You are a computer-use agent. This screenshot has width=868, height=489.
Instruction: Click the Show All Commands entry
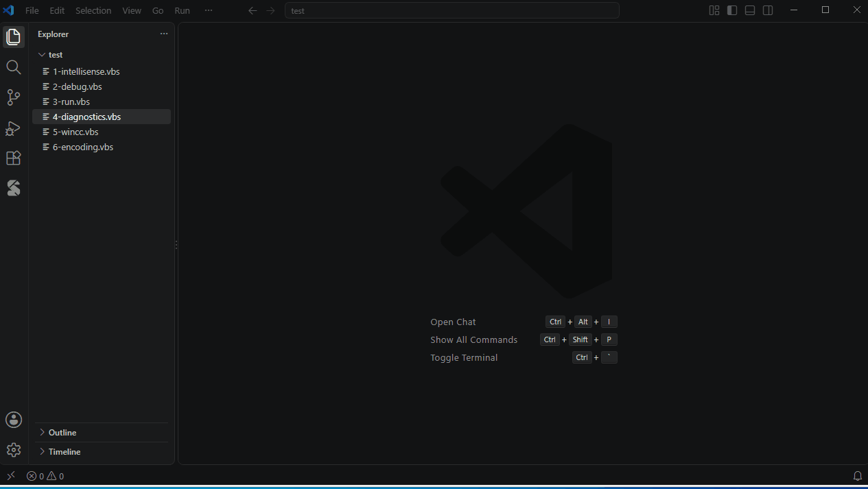click(x=473, y=339)
